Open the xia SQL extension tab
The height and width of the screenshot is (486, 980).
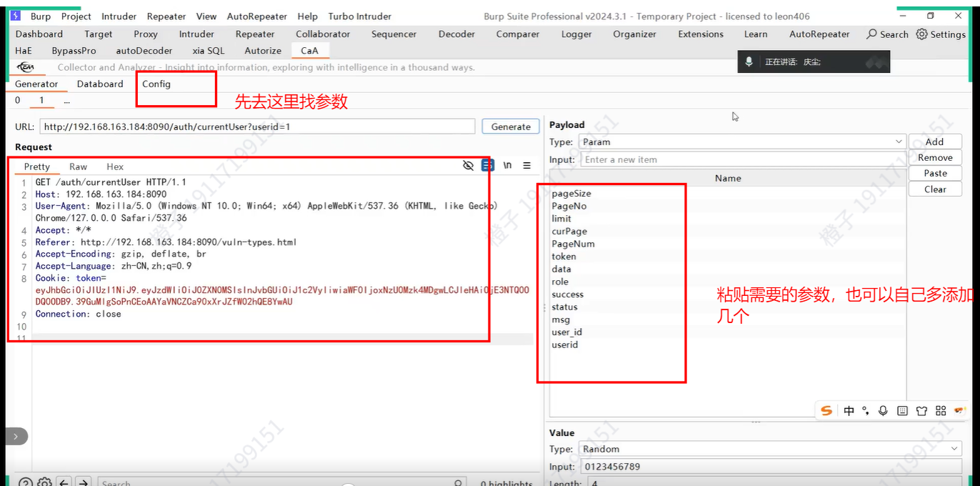(x=209, y=51)
